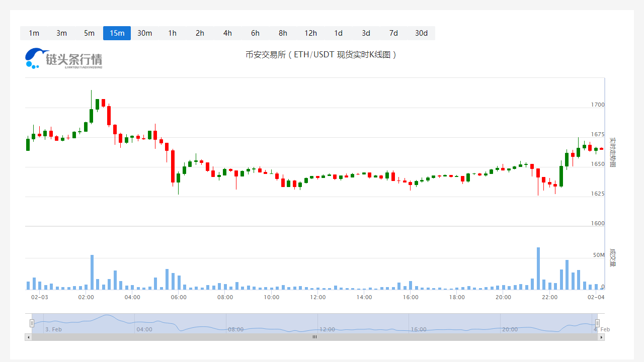Select the 1d daily interval
The height and width of the screenshot is (362, 644).
[338, 33]
